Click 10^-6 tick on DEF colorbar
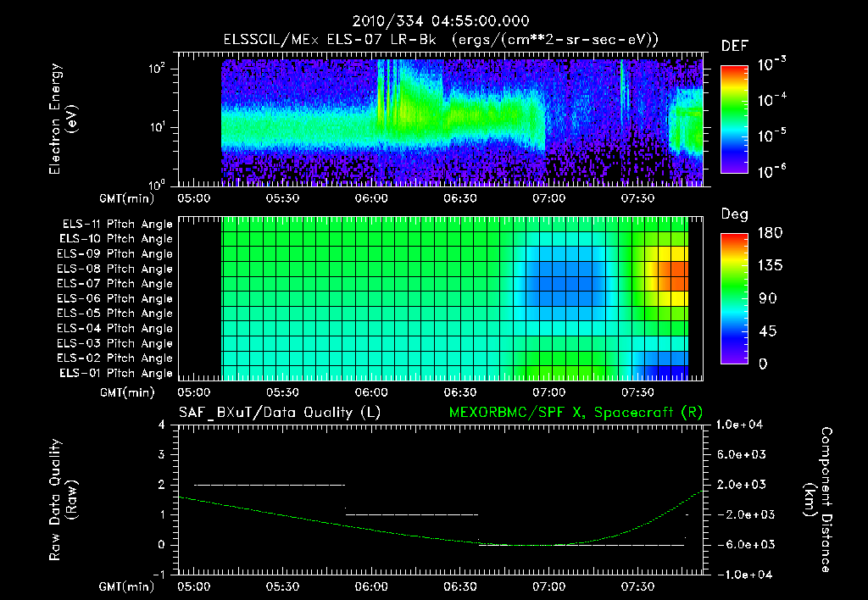 point(771,171)
